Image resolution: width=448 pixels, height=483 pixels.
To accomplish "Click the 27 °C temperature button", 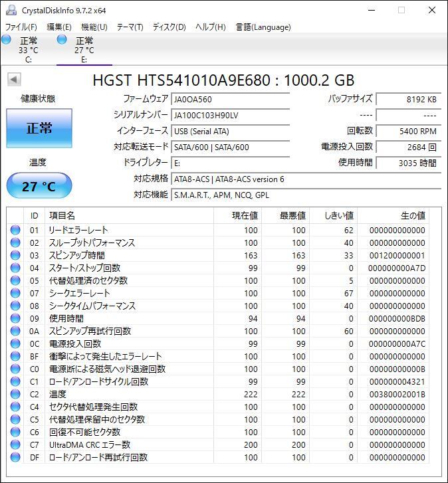I will tap(39, 185).
